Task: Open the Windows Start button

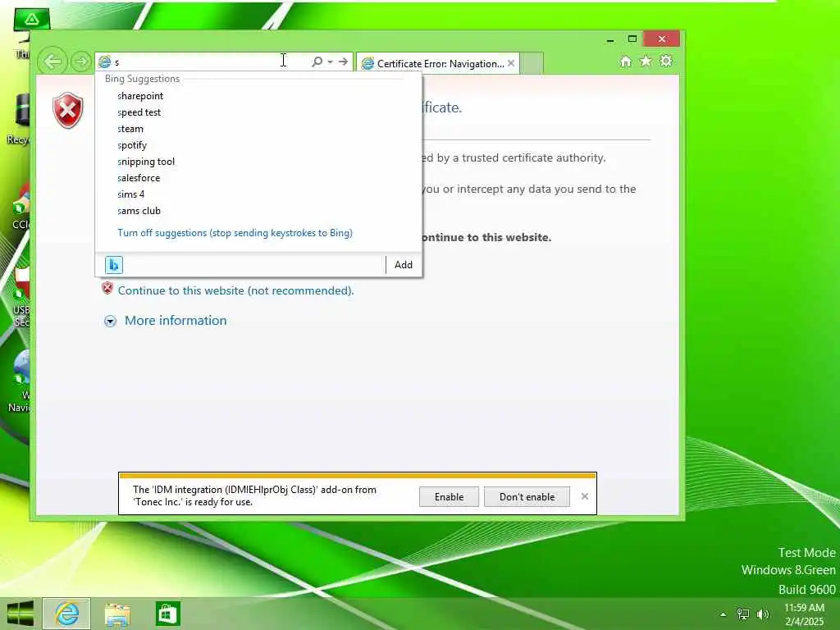Action: coord(21,614)
